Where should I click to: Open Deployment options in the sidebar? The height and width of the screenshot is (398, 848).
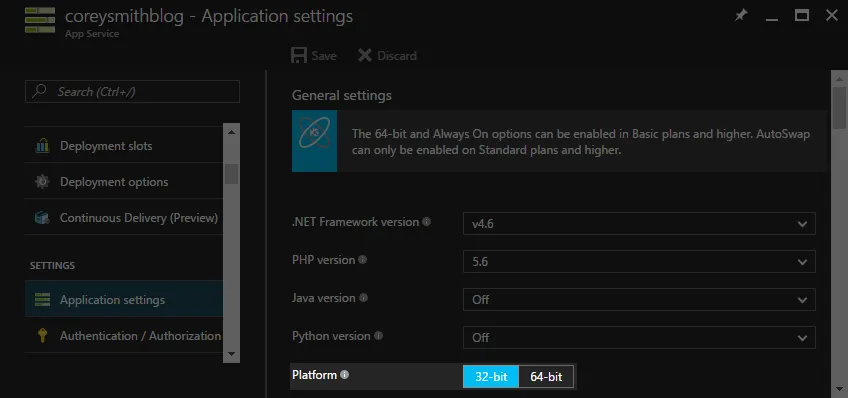pyautogui.click(x=124, y=182)
